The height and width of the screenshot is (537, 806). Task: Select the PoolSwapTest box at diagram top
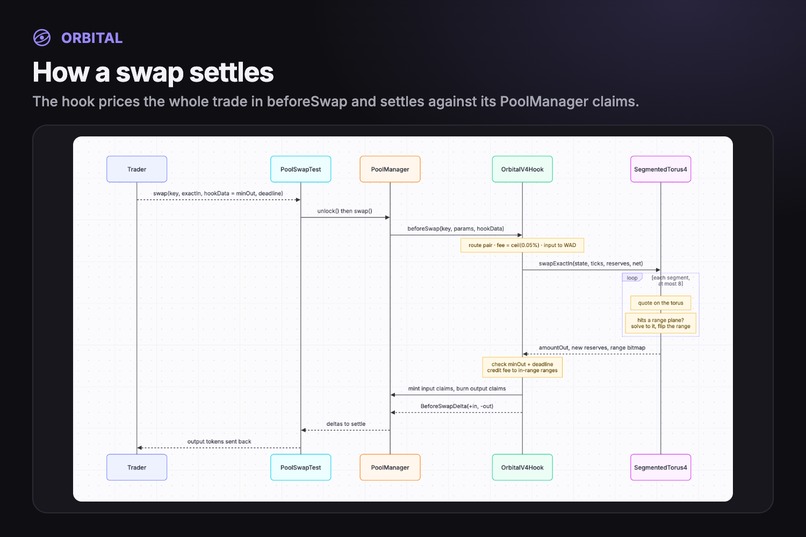301,169
